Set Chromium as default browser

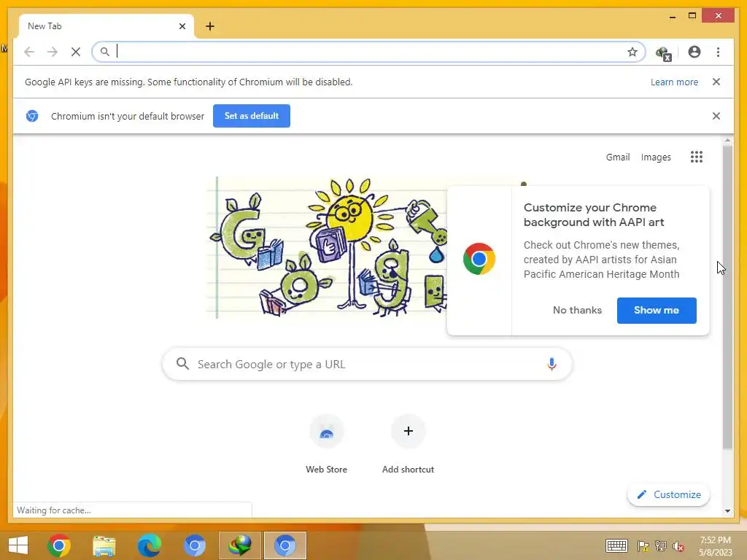coord(252,116)
